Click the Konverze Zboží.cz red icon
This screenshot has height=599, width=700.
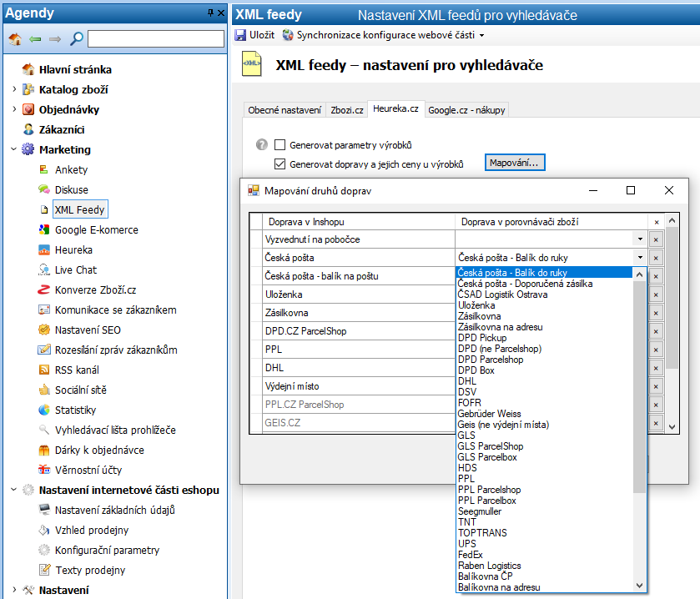point(43,289)
